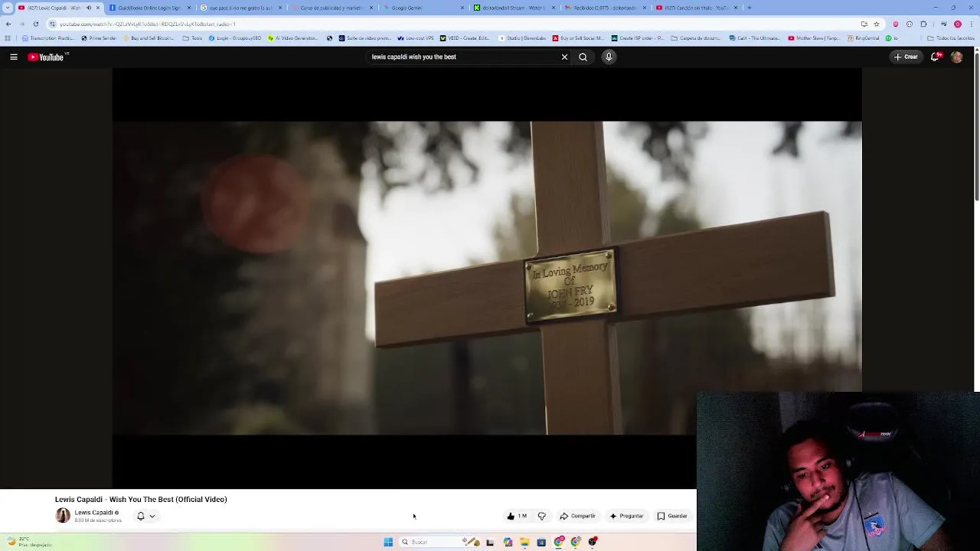Open the browser extensions puzzle icon

click(x=923, y=24)
